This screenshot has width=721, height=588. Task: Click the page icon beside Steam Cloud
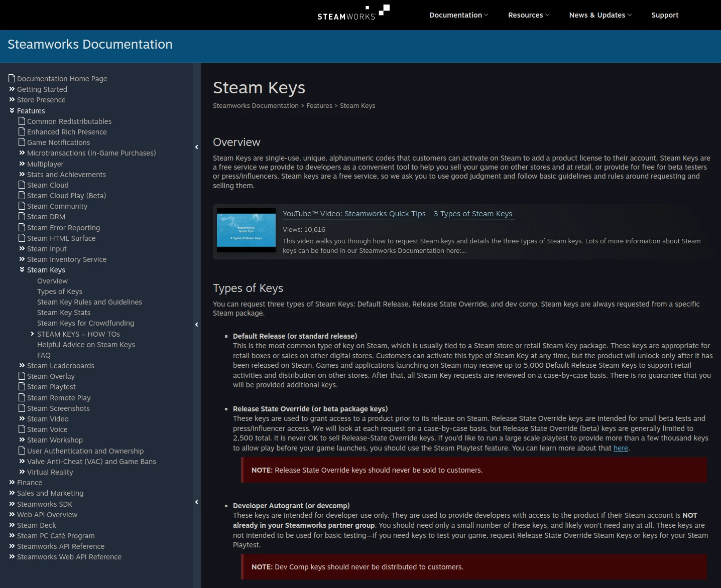click(x=22, y=185)
